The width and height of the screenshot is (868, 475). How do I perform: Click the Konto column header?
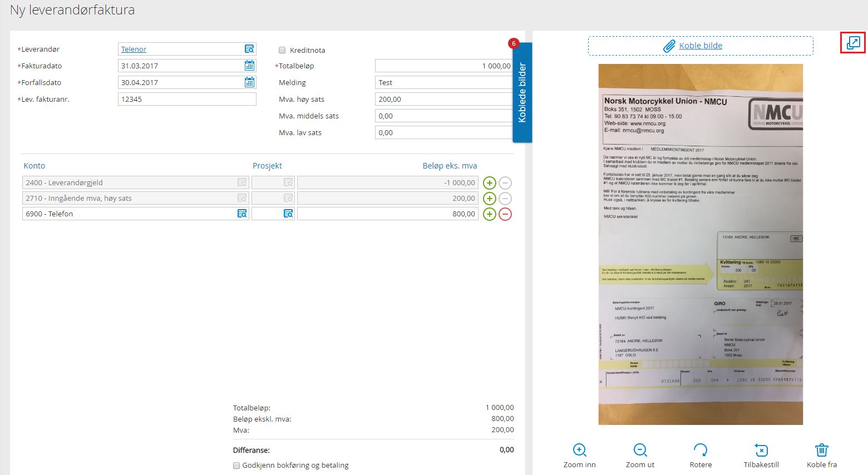coord(34,166)
